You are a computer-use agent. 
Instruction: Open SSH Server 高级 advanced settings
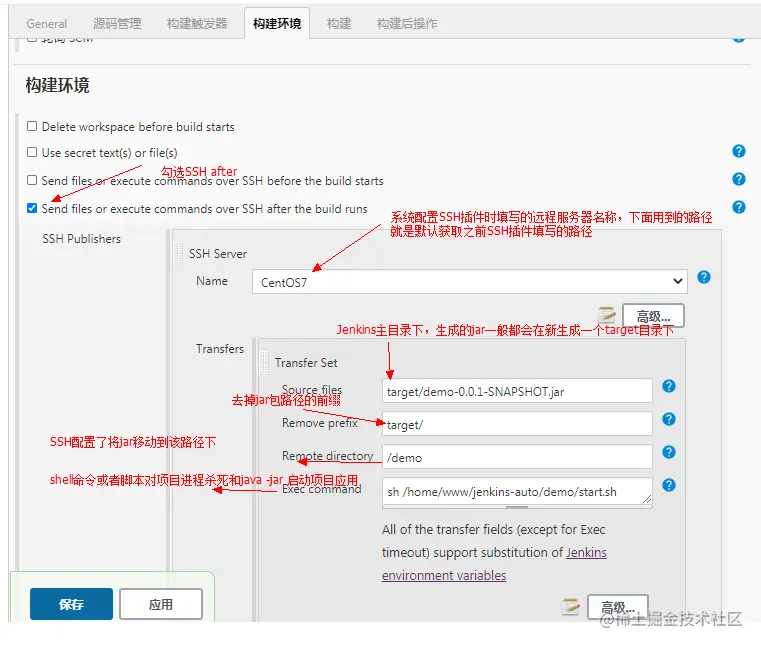(653, 316)
